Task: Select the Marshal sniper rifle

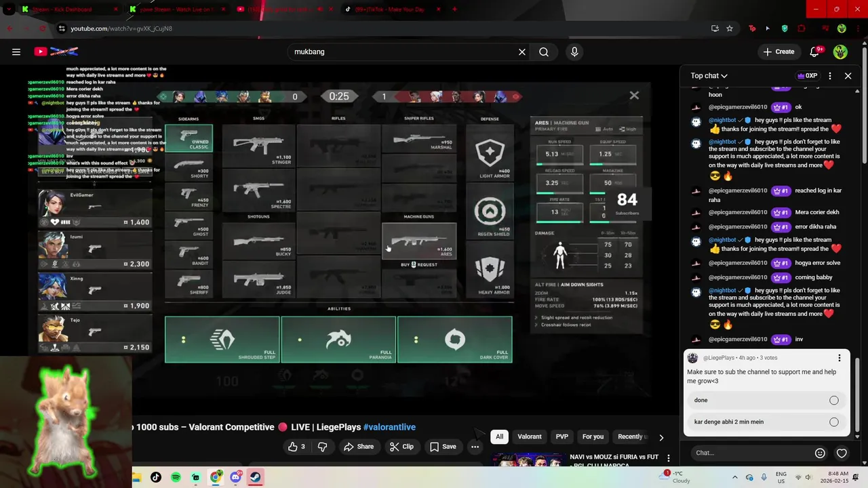Action: [419, 140]
